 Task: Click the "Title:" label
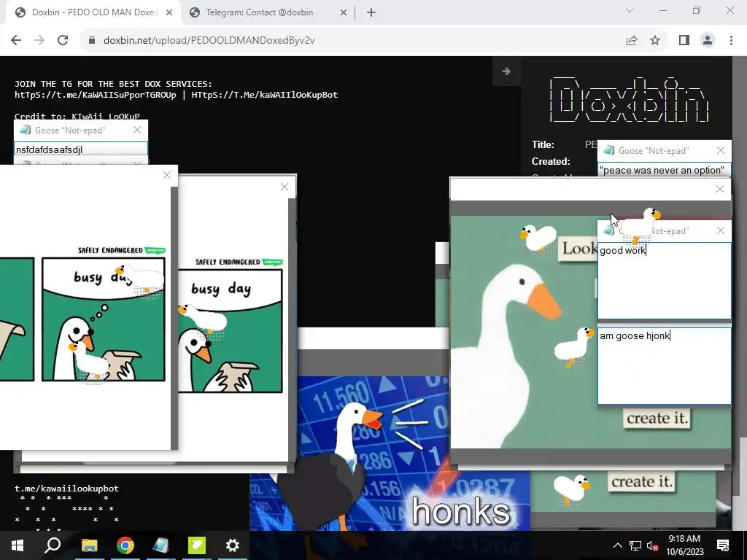[x=543, y=144]
